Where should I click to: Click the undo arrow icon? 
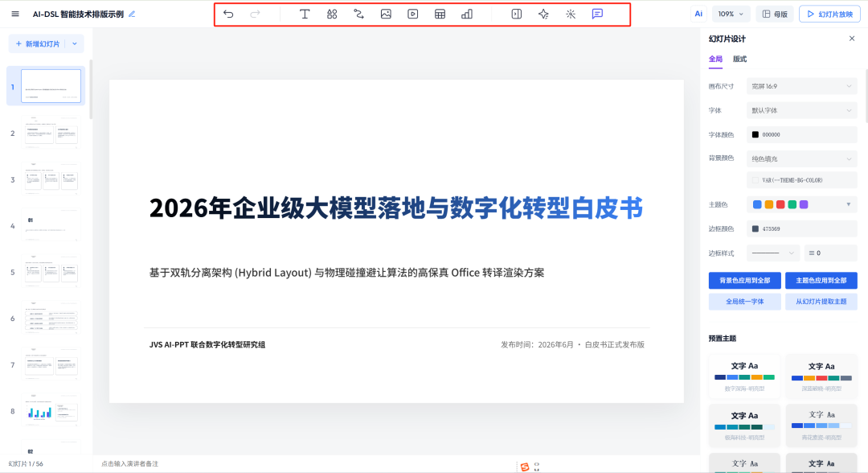point(228,14)
